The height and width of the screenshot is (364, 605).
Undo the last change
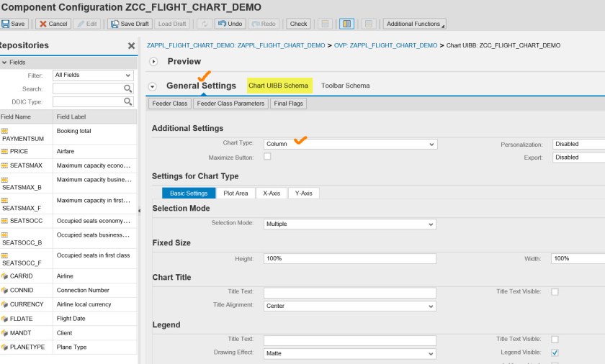point(230,24)
